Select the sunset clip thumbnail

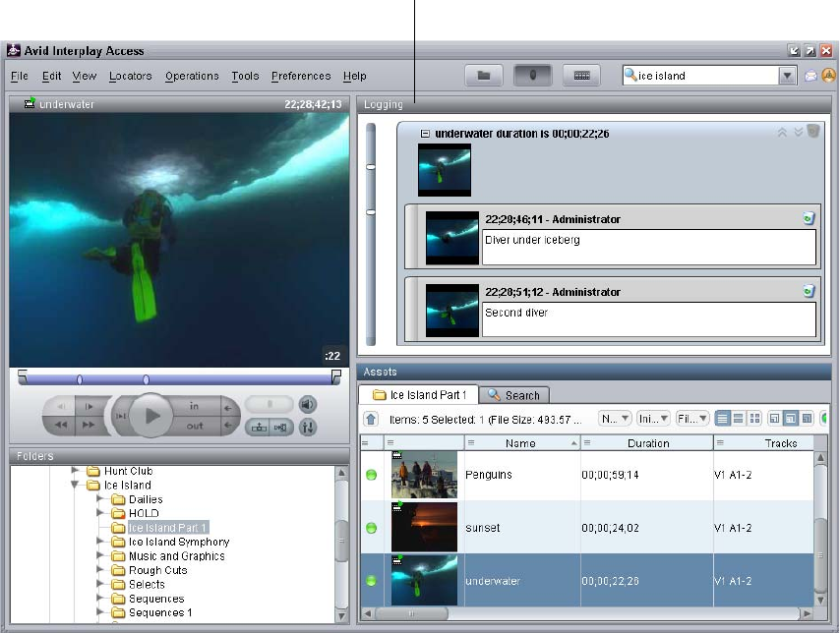point(424,528)
